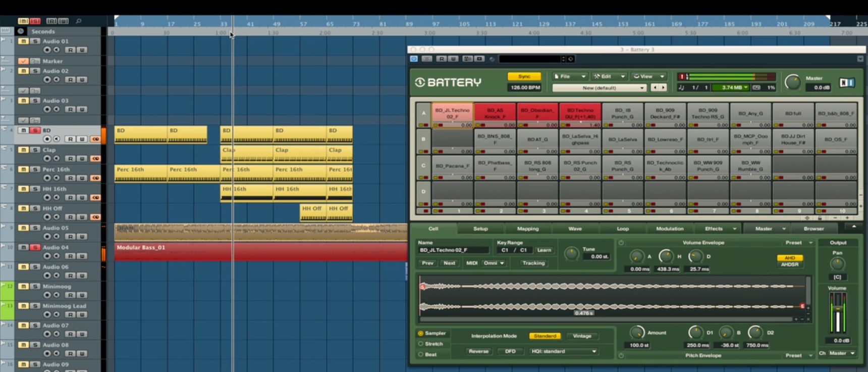Toggle monitor speaker on the Audio 02 track
The height and width of the screenshot is (372, 868).
[x=57, y=80]
